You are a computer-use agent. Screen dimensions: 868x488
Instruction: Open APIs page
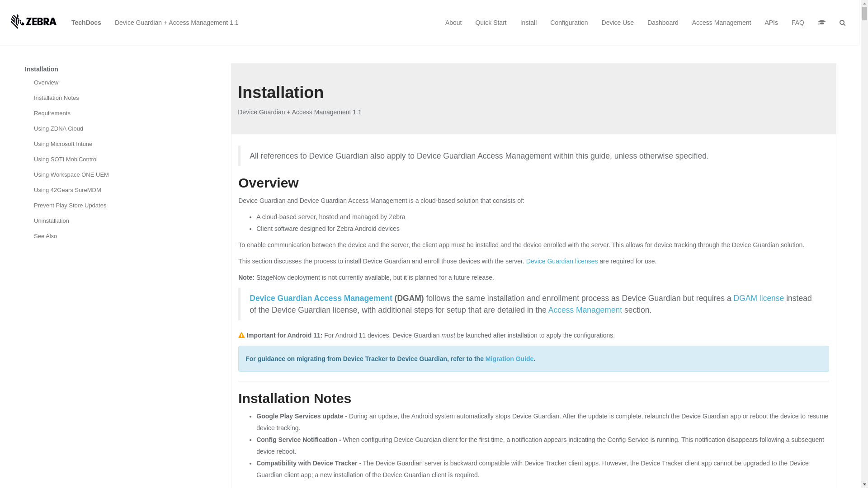(x=771, y=23)
